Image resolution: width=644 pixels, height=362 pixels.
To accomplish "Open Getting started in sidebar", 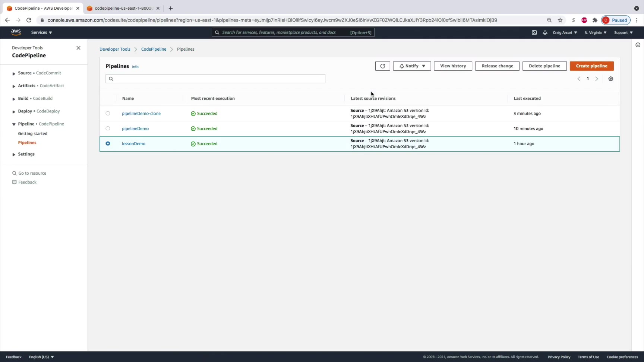I will click(x=33, y=134).
